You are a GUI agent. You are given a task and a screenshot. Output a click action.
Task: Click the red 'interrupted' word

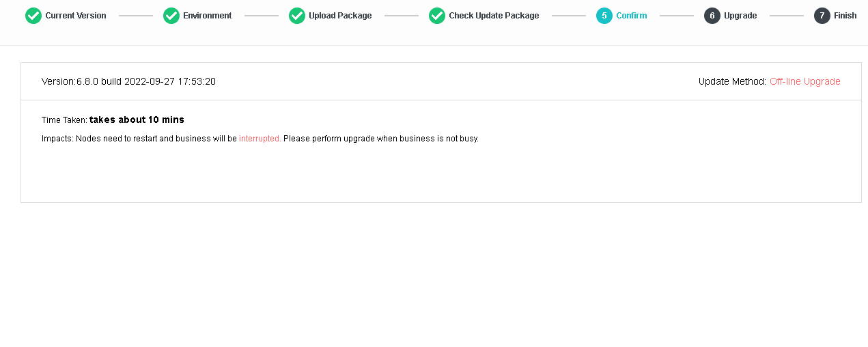[x=259, y=139]
